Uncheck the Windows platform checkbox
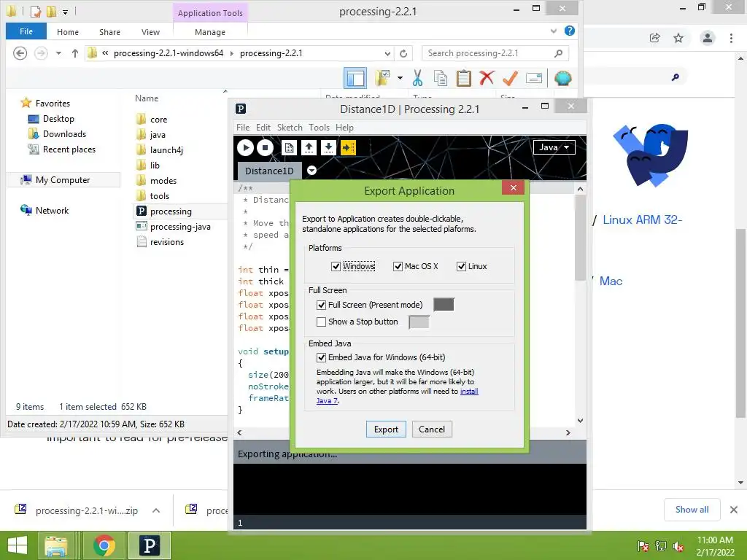This screenshot has height=560, width=747. (x=336, y=266)
